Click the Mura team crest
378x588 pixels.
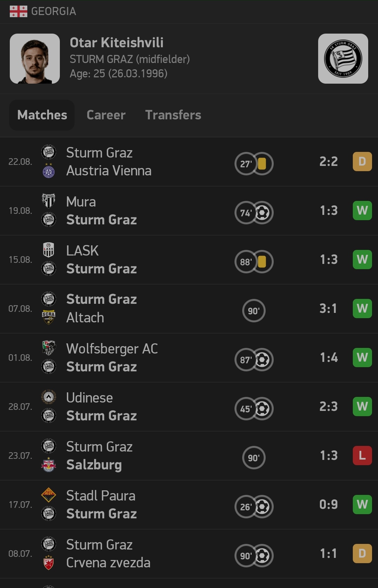coord(49,201)
